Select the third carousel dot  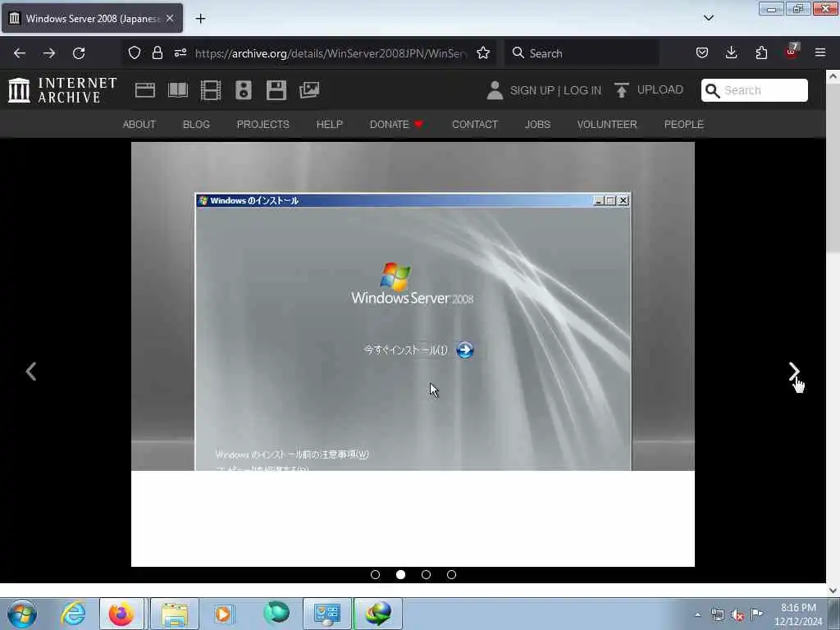(426, 574)
